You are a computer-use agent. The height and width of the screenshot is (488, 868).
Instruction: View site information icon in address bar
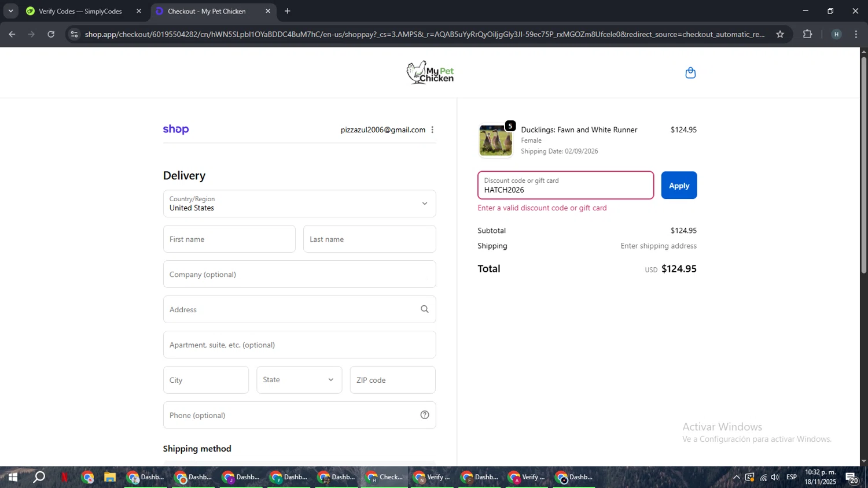pyautogui.click(x=73, y=34)
